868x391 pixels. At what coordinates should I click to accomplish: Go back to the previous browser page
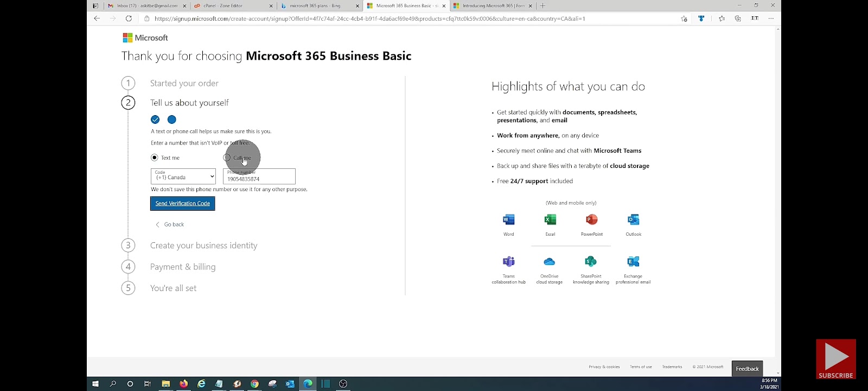[x=97, y=18]
